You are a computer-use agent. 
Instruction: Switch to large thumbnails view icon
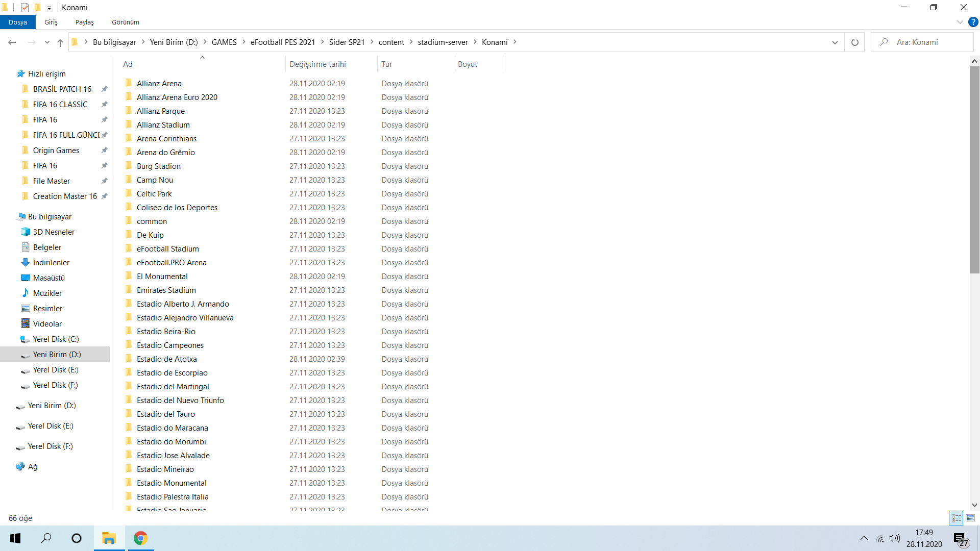pyautogui.click(x=970, y=518)
